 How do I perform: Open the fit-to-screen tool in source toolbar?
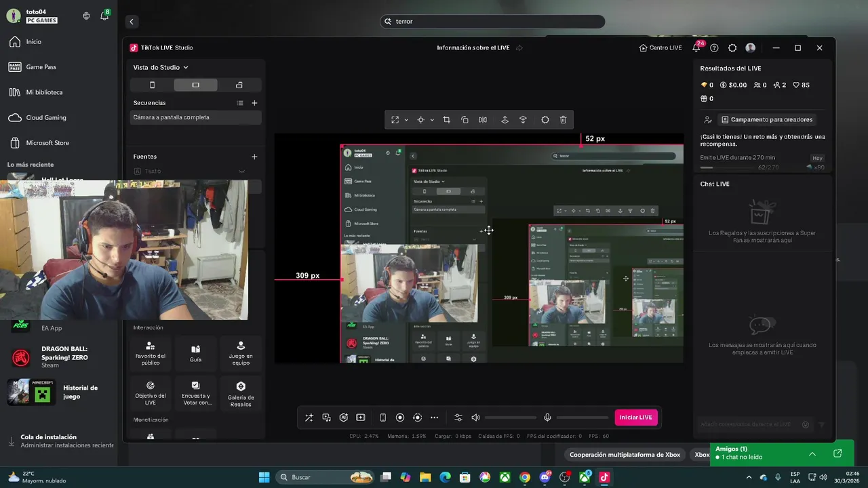395,120
